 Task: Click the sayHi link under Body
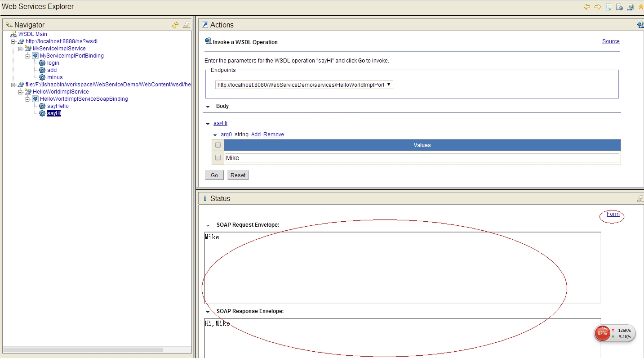(220, 123)
